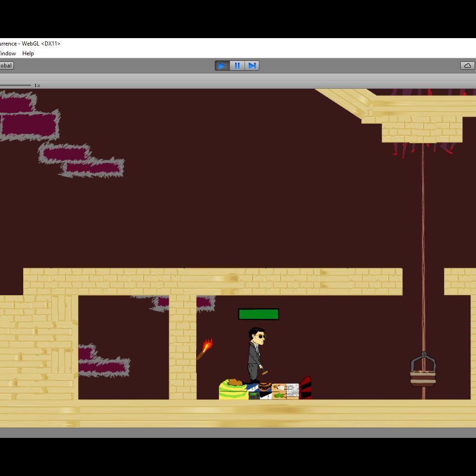
Task: Adjust the game view scale slider
Action: click(15, 86)
